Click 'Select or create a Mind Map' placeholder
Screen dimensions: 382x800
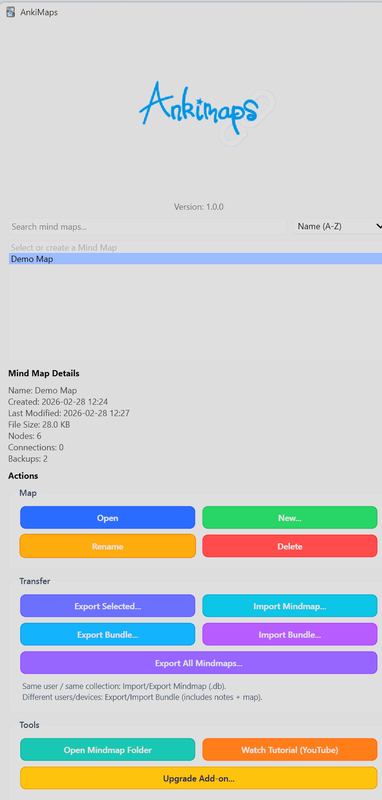[64, 247]
